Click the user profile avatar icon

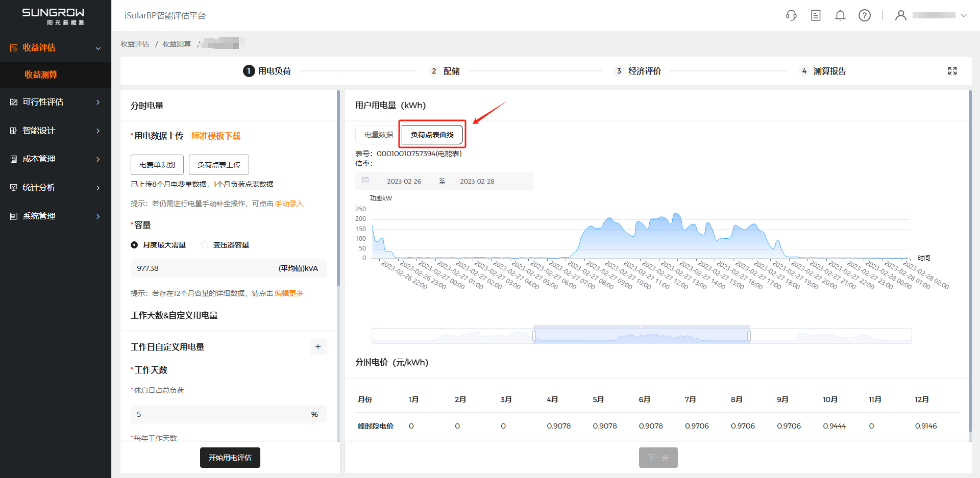[901, 15]
